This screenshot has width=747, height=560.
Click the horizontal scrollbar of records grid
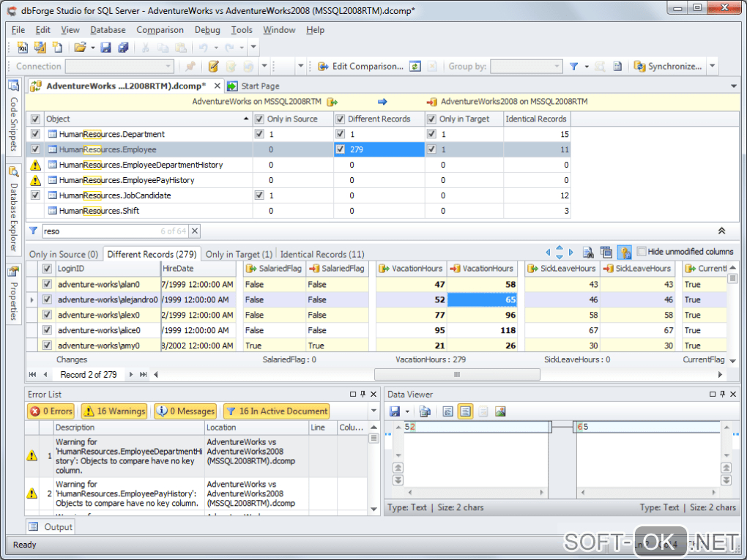click(x=456, y=374)
